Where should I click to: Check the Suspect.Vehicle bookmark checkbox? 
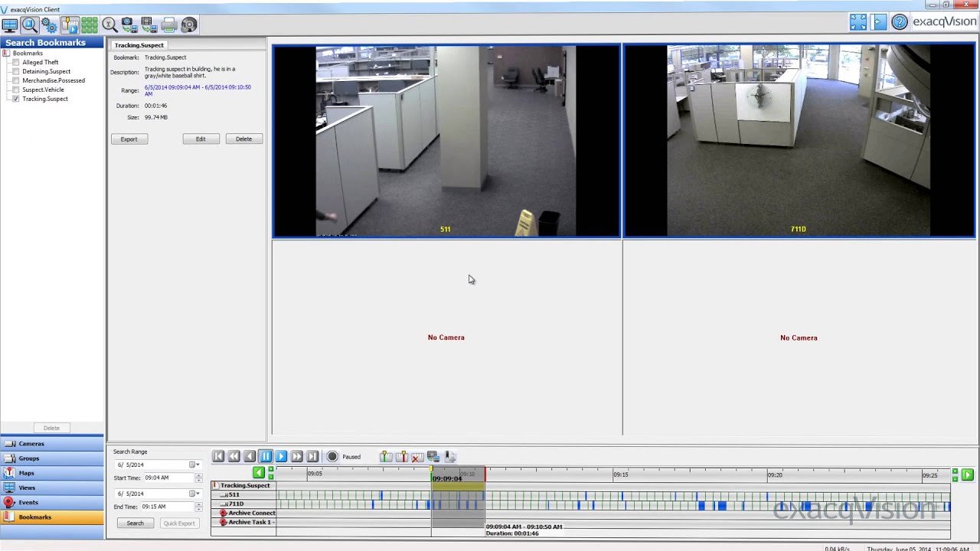[x=16, y=90]
